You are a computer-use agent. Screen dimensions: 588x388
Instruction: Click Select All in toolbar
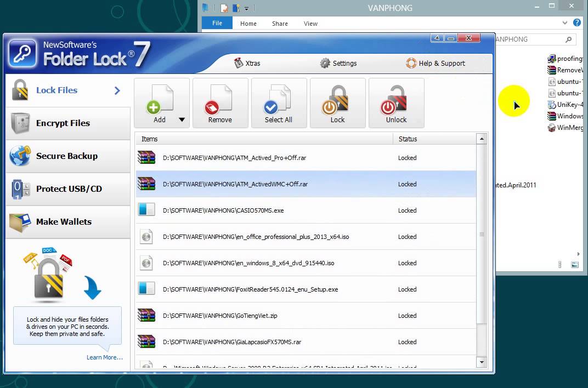coord(279,104)
